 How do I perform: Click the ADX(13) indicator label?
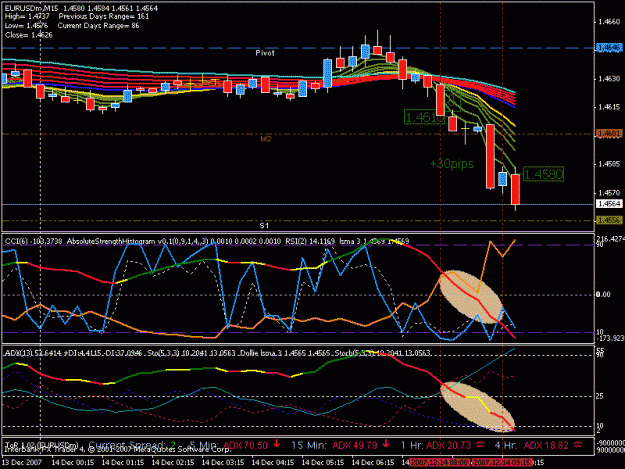pos(18,353)
